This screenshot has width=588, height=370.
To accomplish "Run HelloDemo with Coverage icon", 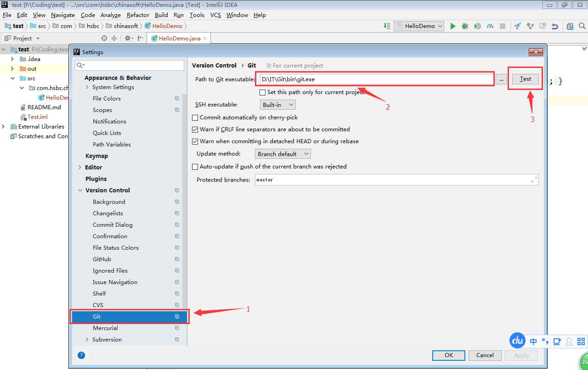I will [478, 26].
